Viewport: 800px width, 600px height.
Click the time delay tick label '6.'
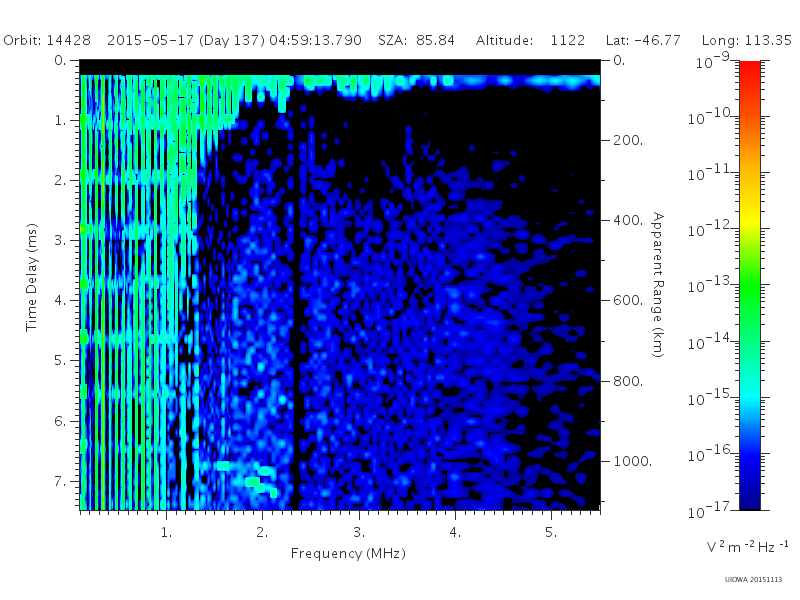[x=61, y=421]
